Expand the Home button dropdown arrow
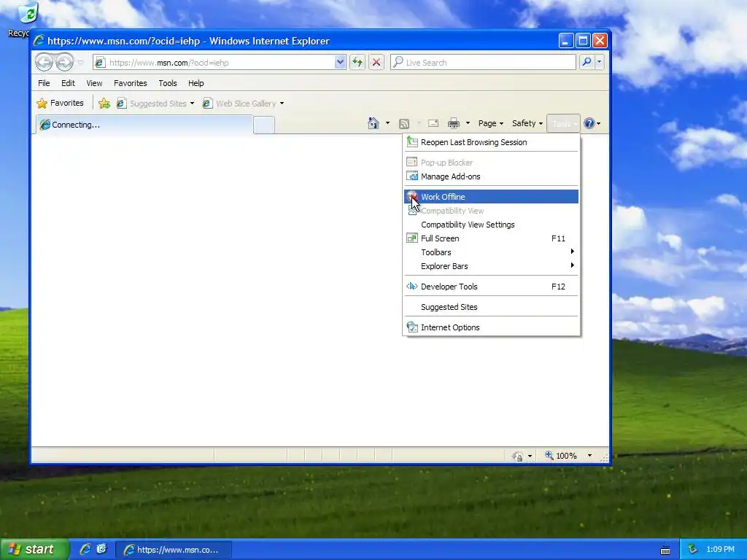The image size is (747, 560). pos(387,123)
